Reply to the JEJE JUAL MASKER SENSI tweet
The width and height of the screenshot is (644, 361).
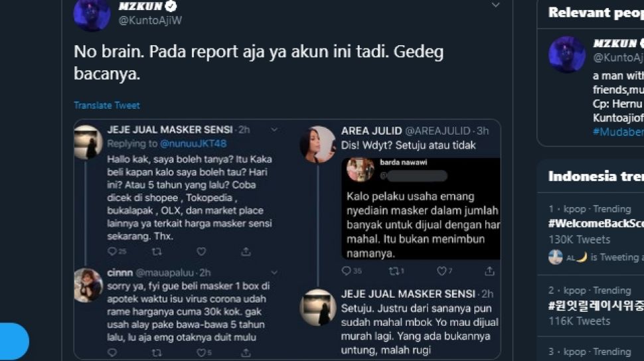pos(112,252)
